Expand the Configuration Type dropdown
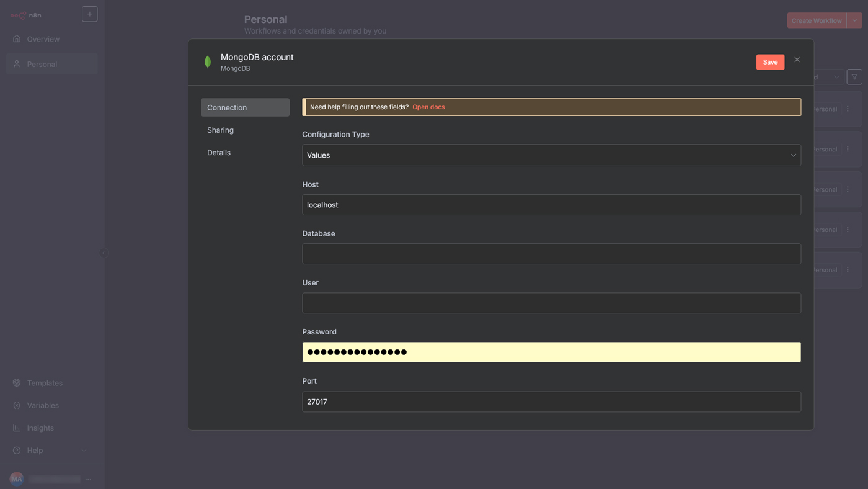868x489 pixels. [551, 155]
